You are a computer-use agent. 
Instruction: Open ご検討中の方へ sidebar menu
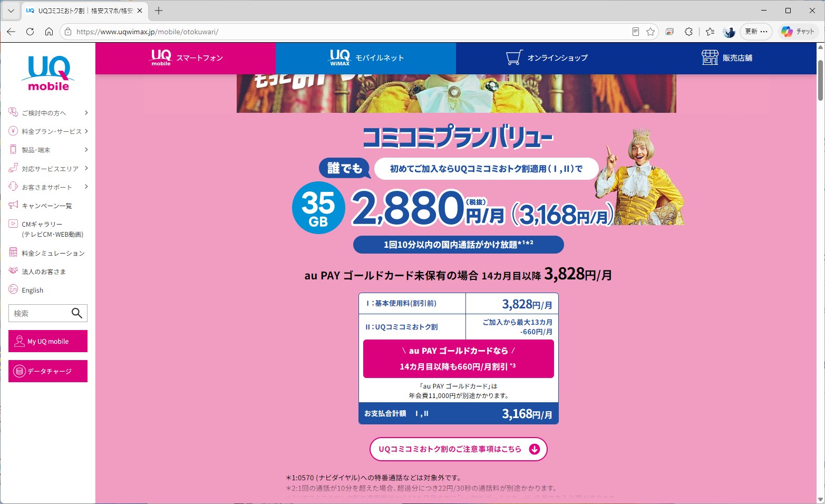coord(44,113)
